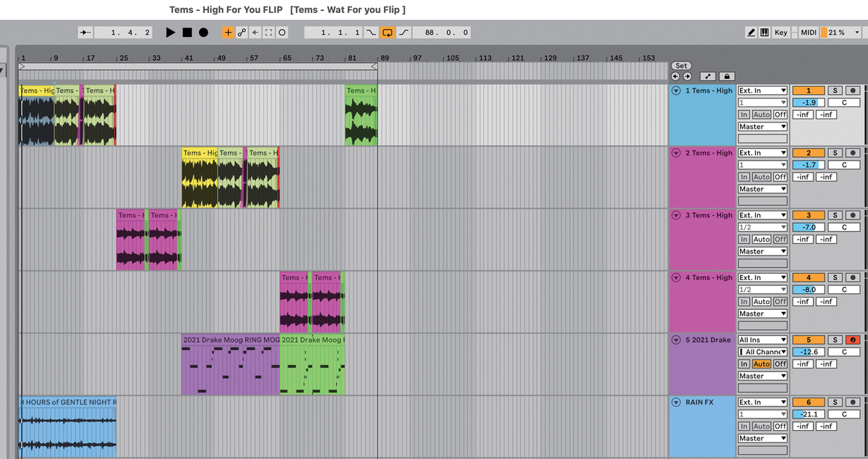The image size is (868, 459).
Task: Toggle Computer MIDI Keyboard piano icon
Action: tap(765, 33)
